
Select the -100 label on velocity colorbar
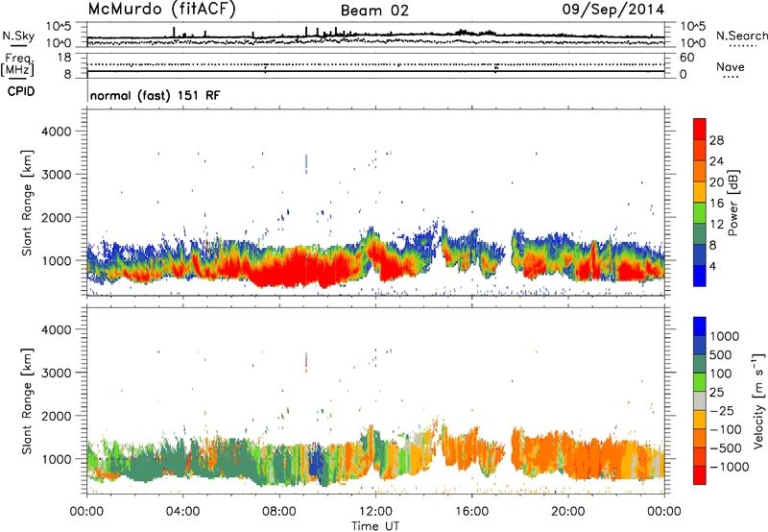(726, 429)
